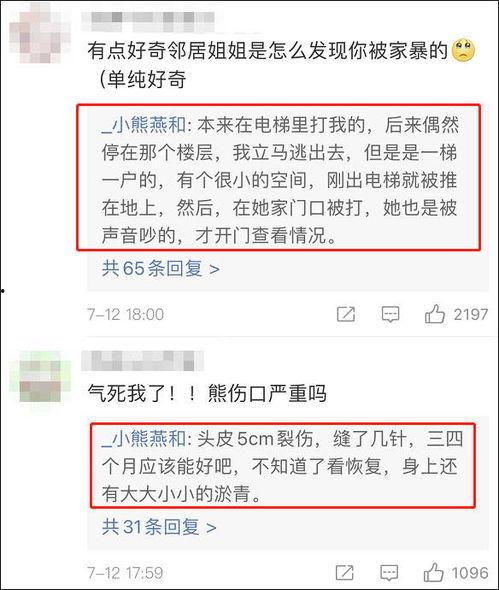This screenshot has width=499, height=590.
Task: Expand 共31条回复 replies
Action: tap(159, 527)
